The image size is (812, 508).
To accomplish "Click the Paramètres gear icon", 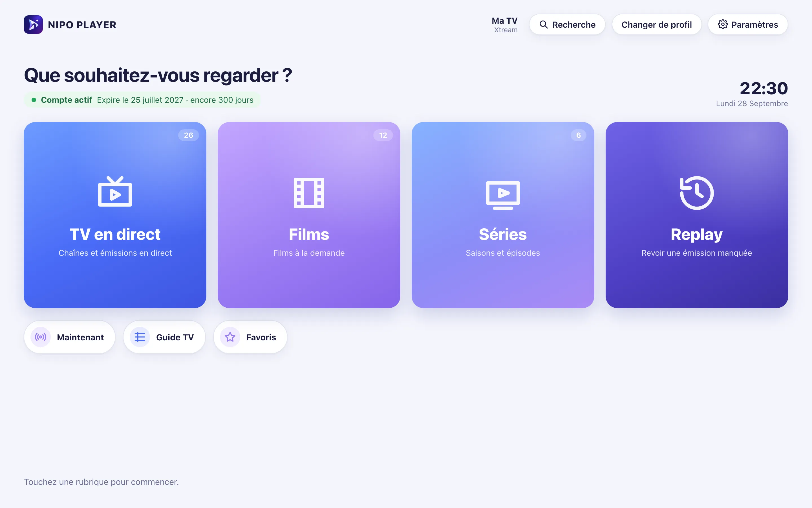I will pyautogui.click(x=723, y=25).
